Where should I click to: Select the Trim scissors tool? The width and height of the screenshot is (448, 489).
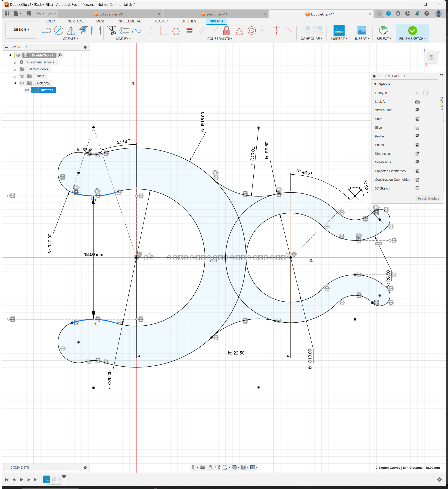[x=112, y=31]
